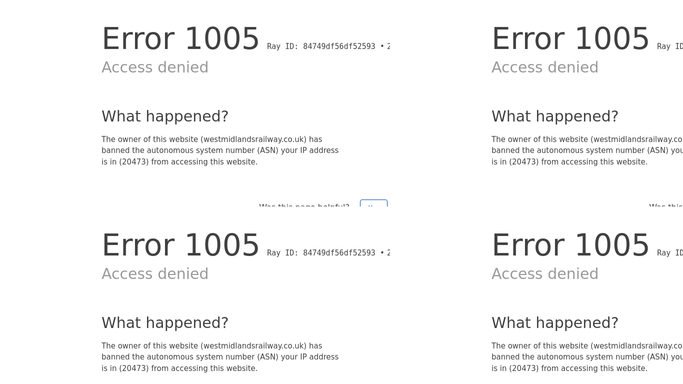This screenshot has height=384, width=683.
Task: Click 'Access denied' subtitle in upper-left panel
Action: (155, 67)
